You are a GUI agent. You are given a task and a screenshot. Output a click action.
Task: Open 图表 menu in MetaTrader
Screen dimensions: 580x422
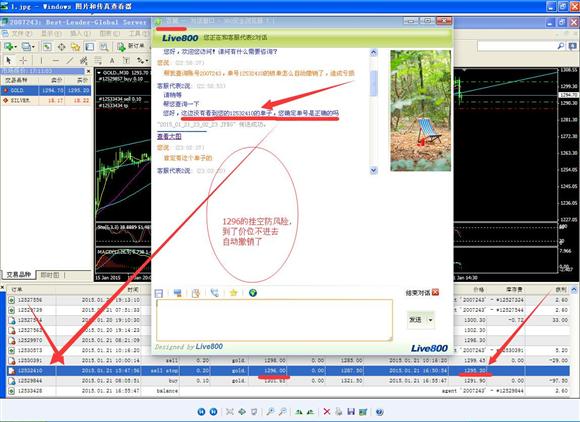click(109, 34)
